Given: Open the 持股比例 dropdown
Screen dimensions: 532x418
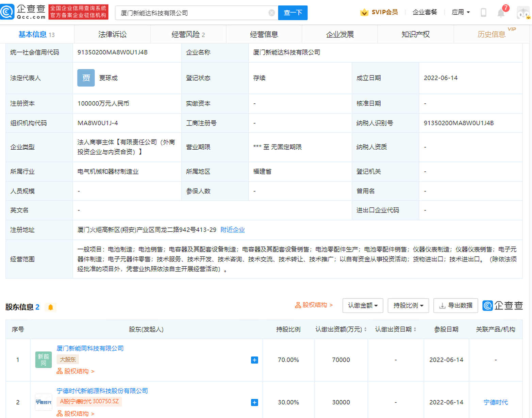Looking at the screenshot, I should (x=408, y=305).
